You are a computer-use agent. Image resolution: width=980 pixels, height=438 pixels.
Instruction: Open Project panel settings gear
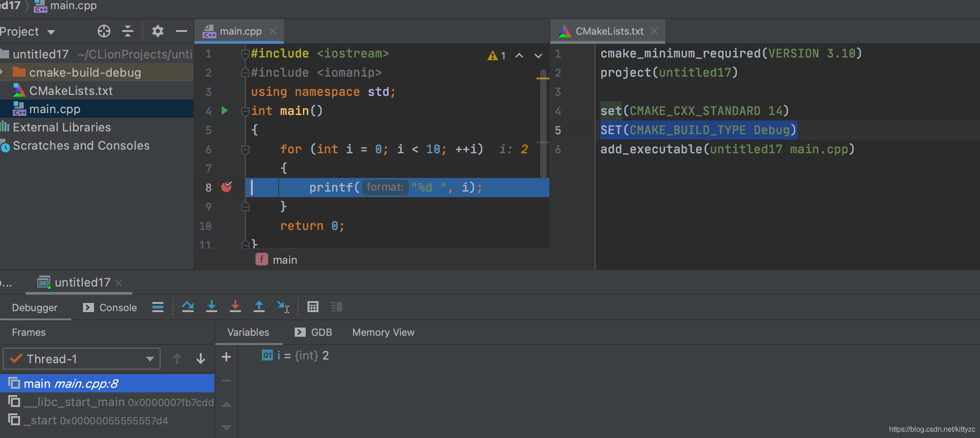tap(158, 31)
